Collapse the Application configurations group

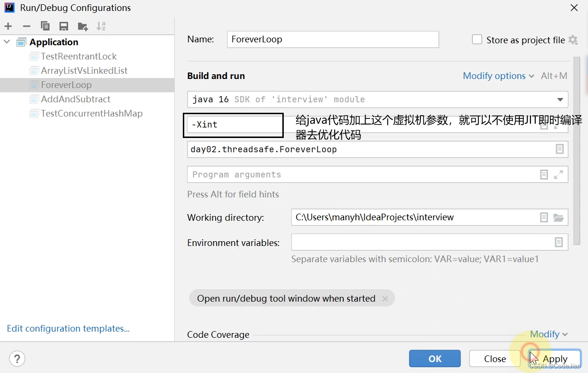click(7, 42)
